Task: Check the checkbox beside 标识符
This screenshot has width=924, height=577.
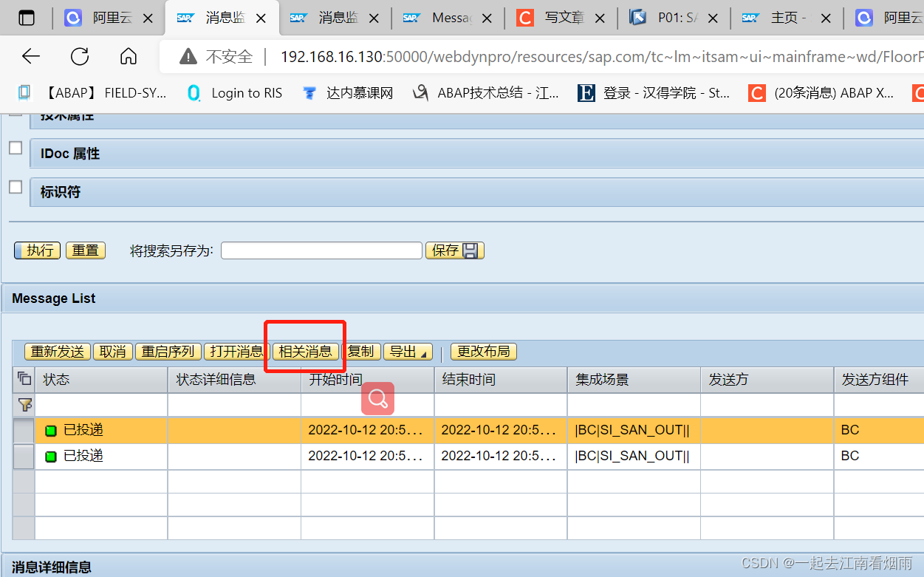Action: (15, 187)
